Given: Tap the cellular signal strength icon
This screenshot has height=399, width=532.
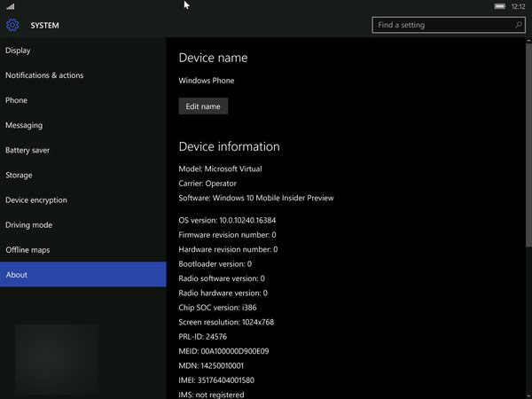Looking at the screenshot, I should pos(10,6).
